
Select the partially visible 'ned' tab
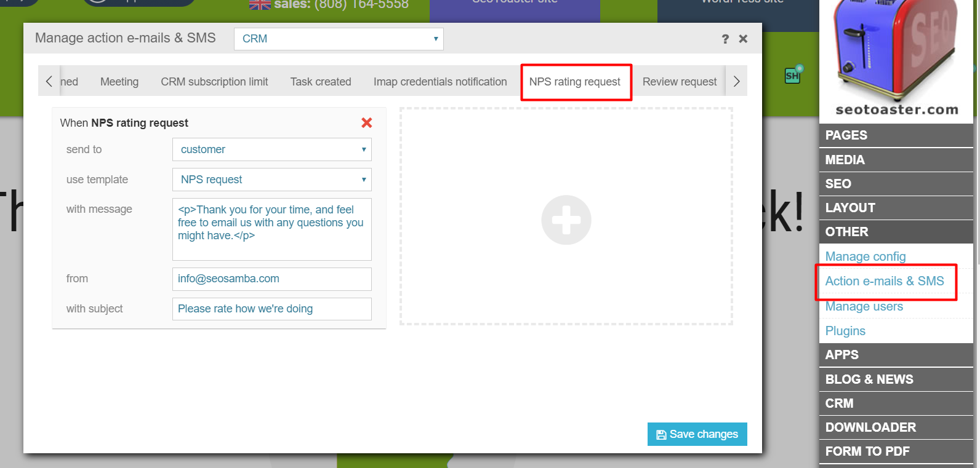coord(70,82)
